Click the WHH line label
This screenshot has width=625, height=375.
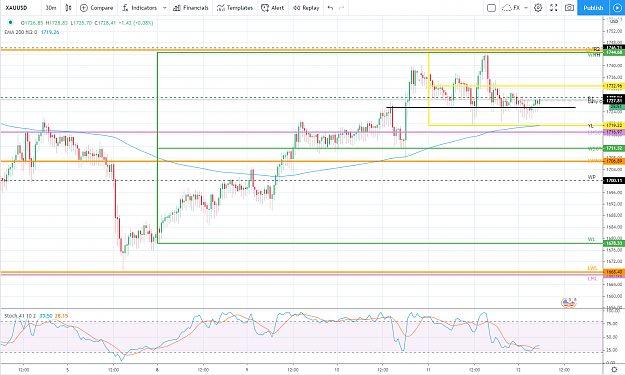pyautogui.click(x=594, y=55)
